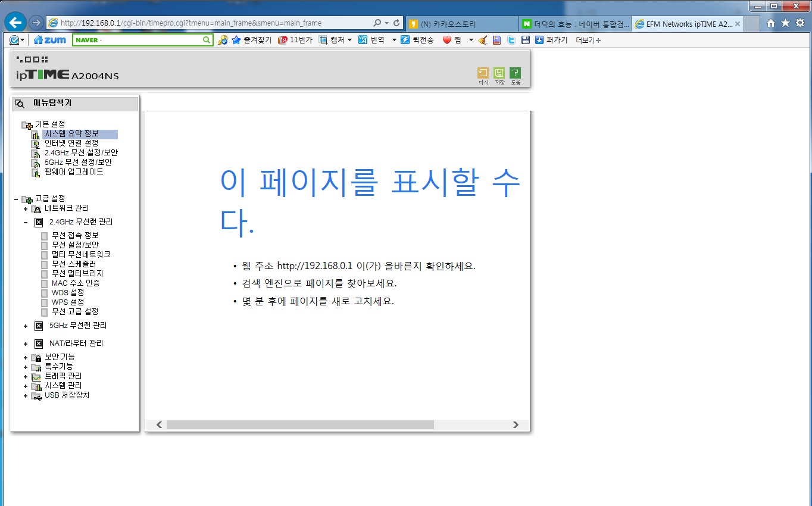Click the 메뉴탐색기 search magnifier icon
The width and height of the screenshot is (812, 506).
click(20, 104)
